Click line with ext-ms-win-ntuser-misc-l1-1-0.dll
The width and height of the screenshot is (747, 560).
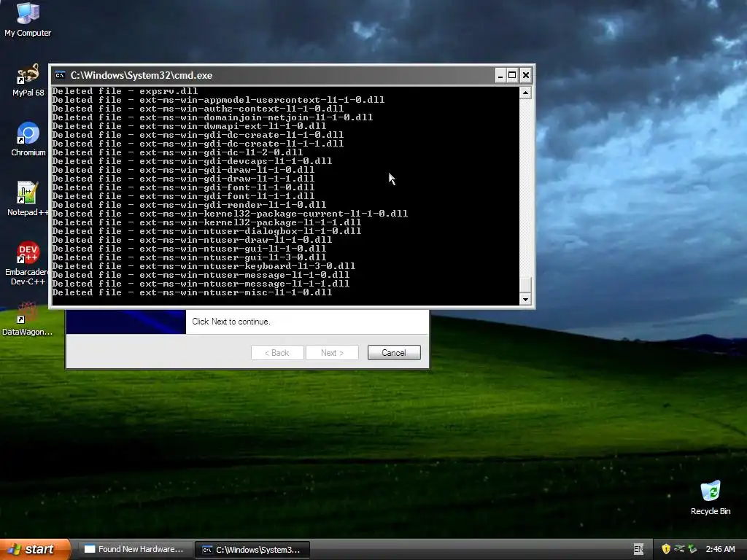point(192,292)
